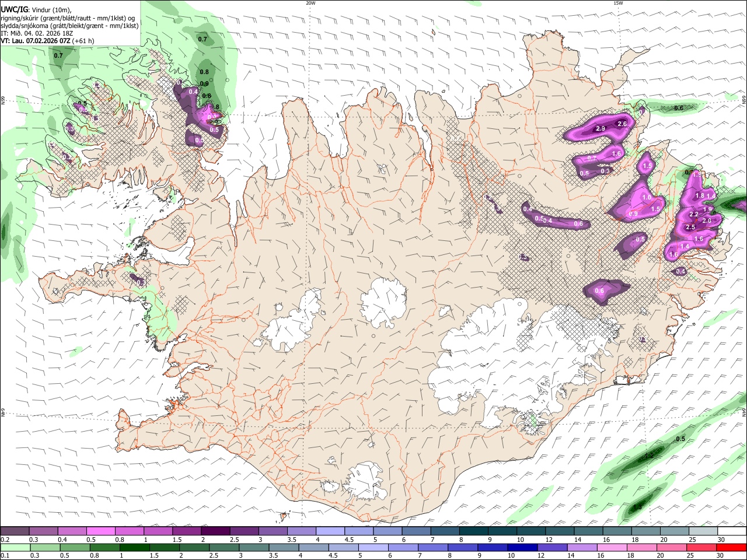Click the 2.9 snowfall value on the map
This screenshot has height=560, width=747.
tap(600, 128)
